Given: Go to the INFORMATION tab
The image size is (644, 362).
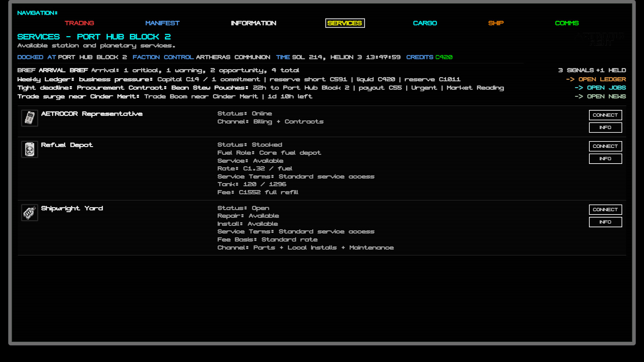Looking at the screenshot, I should pos(254,23).
